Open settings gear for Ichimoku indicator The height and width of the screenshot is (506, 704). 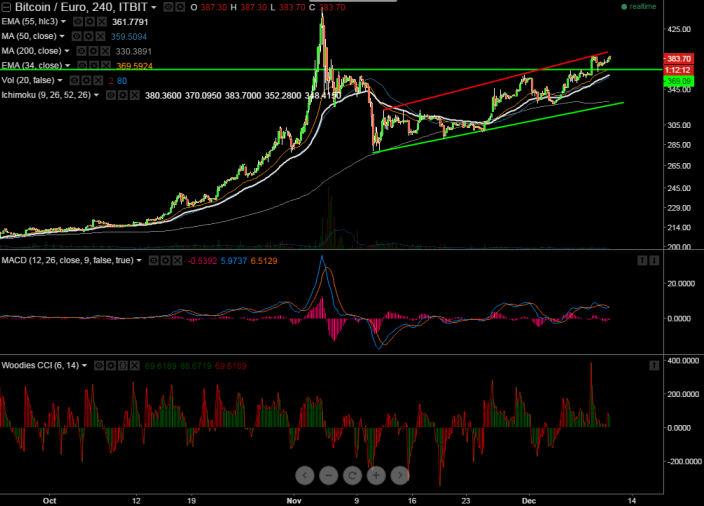click(x=123, y=95)
